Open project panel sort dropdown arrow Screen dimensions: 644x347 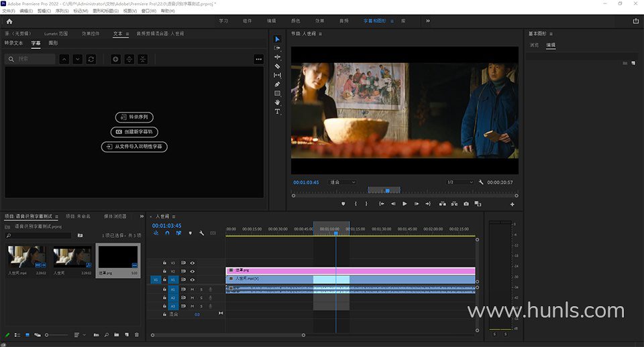85,335
